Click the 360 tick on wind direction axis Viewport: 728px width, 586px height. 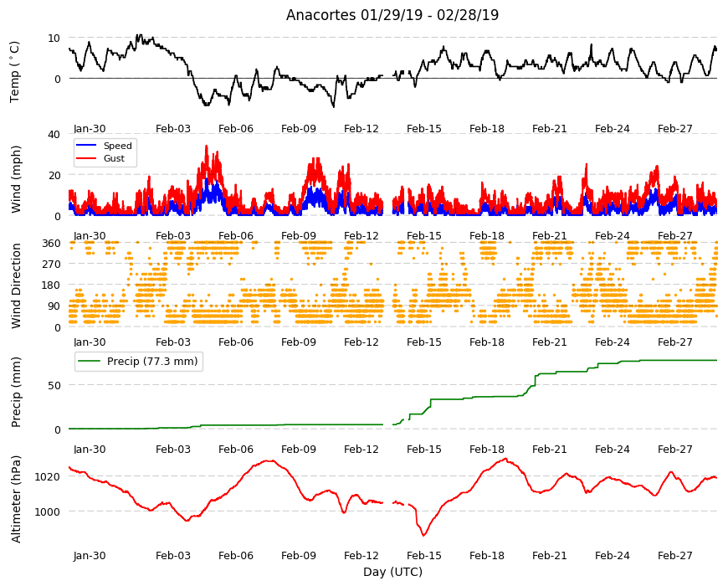(x=52, y=244)
